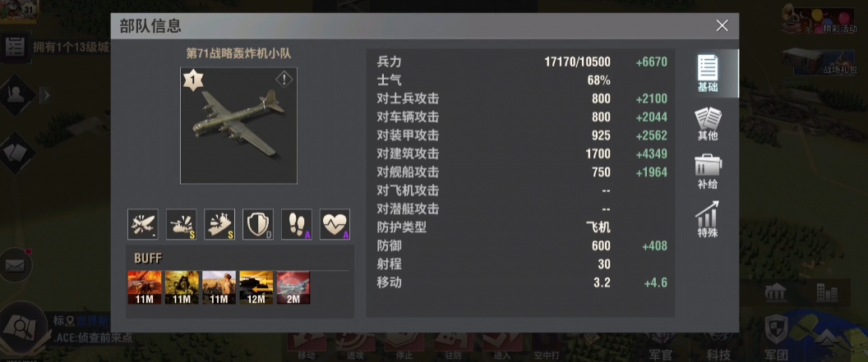Select the anti-tank S-rank skill icon

(x=182, y=224)
